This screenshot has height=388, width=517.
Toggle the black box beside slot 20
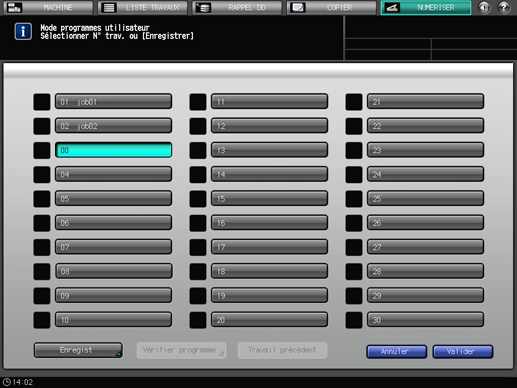point(198,320)
